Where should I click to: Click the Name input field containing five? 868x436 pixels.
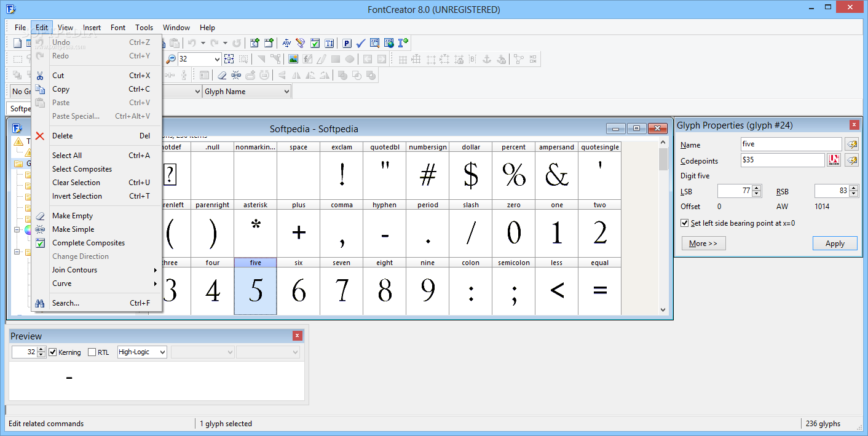point(791,145)
